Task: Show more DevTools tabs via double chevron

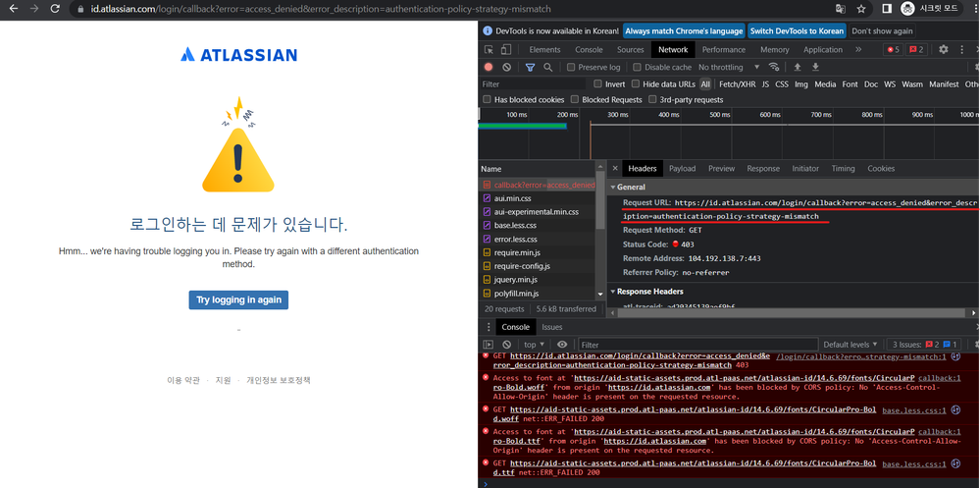Action: pyautogui.click(x=858, y=49)
